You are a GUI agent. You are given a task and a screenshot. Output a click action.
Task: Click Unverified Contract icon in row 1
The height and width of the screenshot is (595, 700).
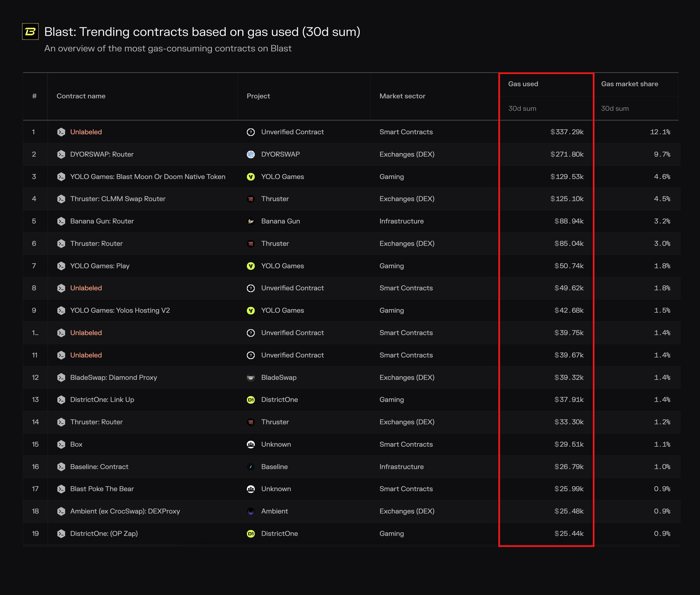[x=251, y=132]
